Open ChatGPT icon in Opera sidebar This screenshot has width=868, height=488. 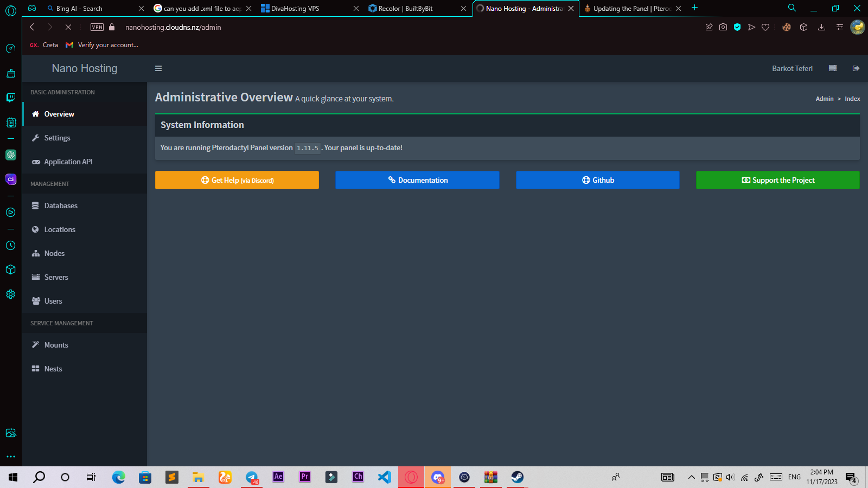click(x=11, y=155)
